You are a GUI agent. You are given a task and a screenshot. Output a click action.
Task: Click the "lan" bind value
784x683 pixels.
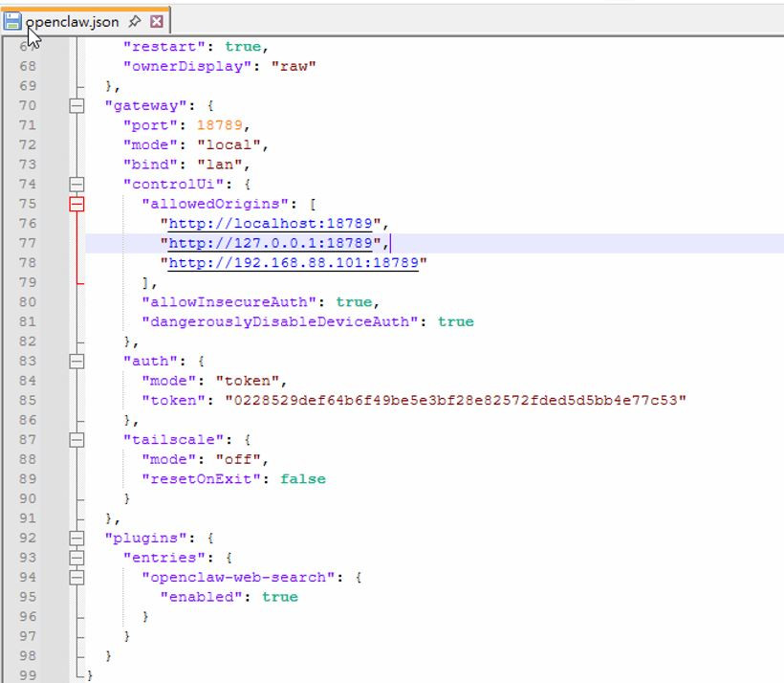tap(220, 165)
